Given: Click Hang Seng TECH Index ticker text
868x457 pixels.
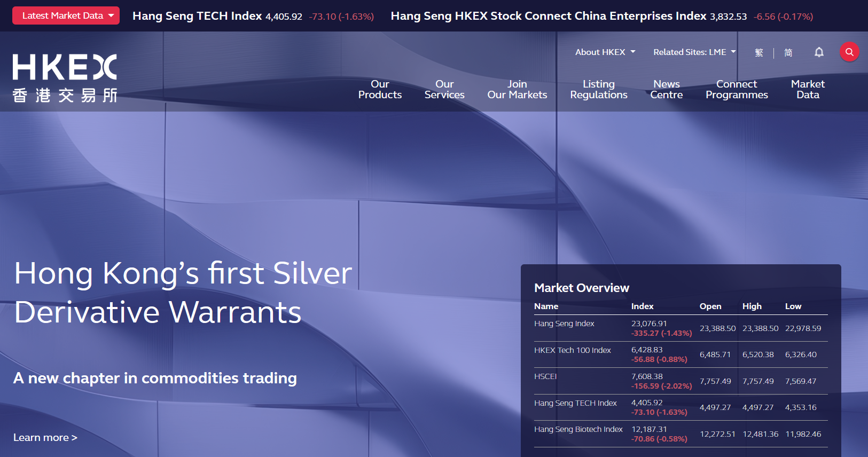Looking at the screenshot, I should [197, 16].
